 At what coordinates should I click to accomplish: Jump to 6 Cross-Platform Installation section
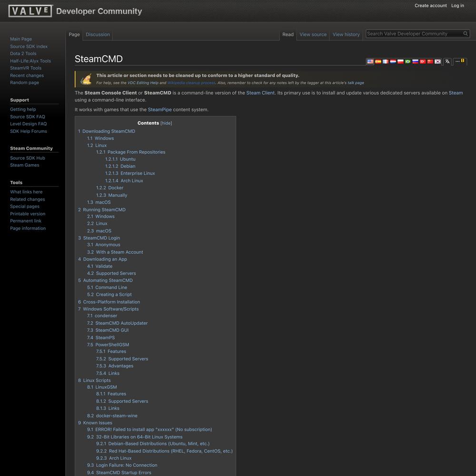click(109, 302)
